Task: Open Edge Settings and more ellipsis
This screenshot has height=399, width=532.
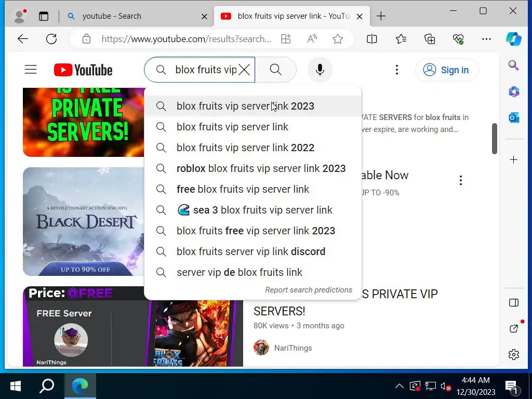Action: tap(486, 39)
